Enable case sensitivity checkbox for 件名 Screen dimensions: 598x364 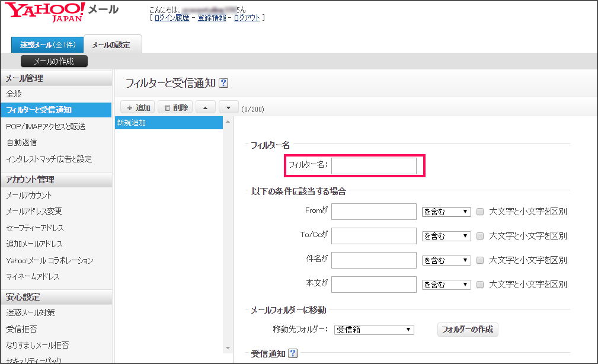[x=480, y=260]
